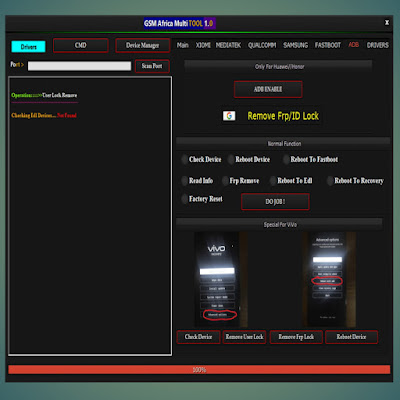Open the SAMSUNG tab

pos(295,45)
